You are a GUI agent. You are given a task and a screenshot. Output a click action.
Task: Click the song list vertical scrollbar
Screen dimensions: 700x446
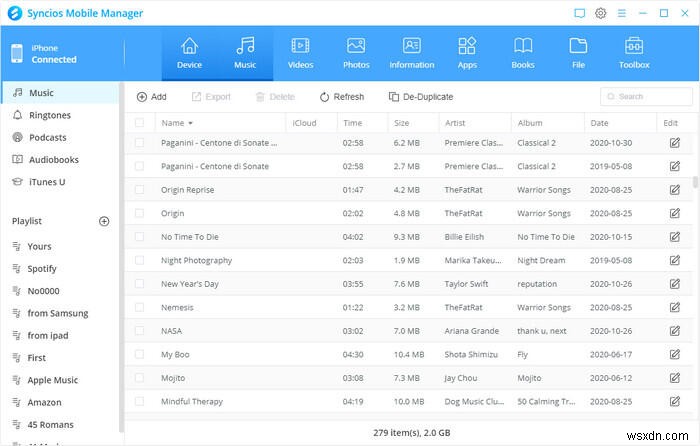click(695, 182)
